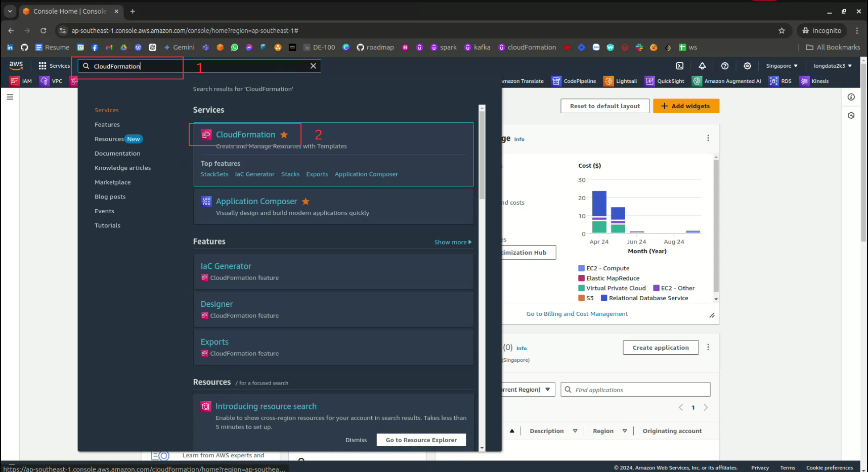Toggle favorite star next to Application Composer
Viewport: 868px width, 472px height.
point(306,201)
